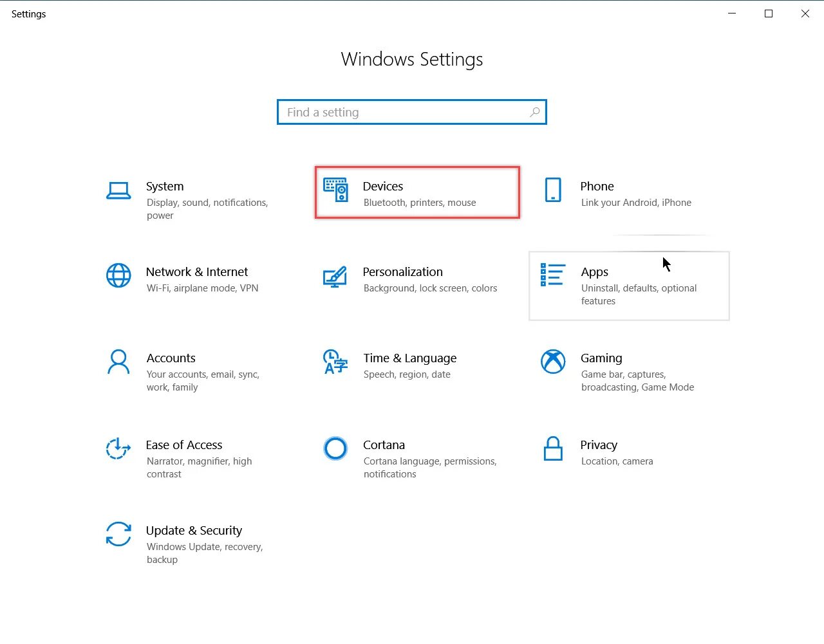This screenshot has height=644, width=824.
Task: Click 'Speech, region, date' description
Action: tap(407, 374)
